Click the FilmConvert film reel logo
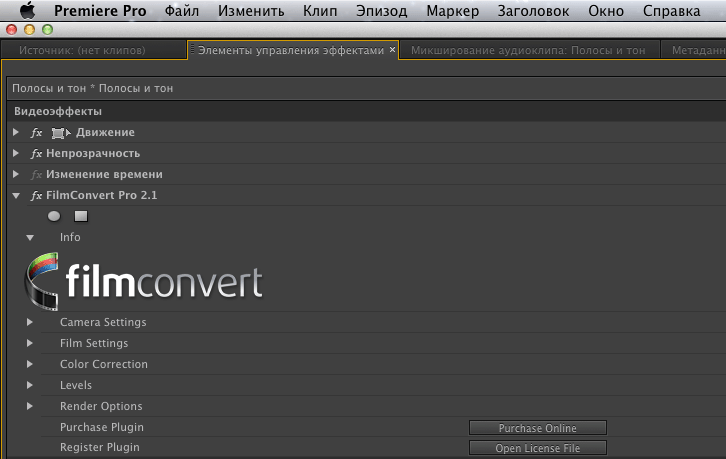Image resolution: width=726 pixels, height=459 pixels. point(42,281)
